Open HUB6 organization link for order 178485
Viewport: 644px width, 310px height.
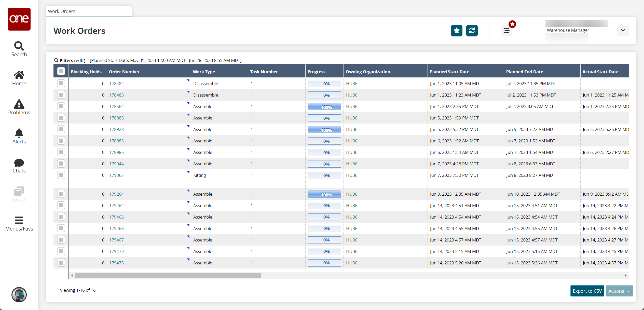pos(352,95)
